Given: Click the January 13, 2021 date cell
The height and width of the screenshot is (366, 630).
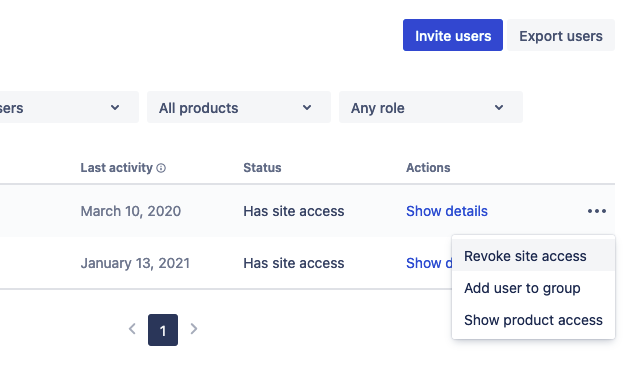Looking at the screenshot, I should (135, 263).
